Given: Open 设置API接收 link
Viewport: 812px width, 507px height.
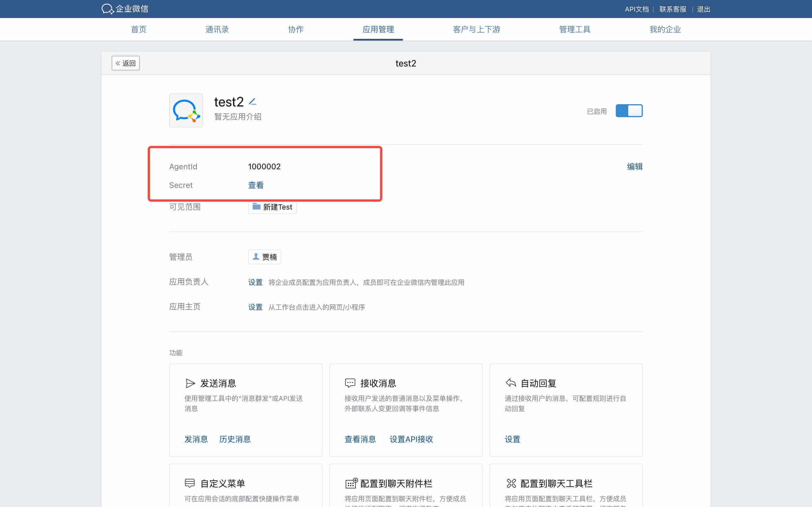Looking at the screenshot, I should point(411,439).
